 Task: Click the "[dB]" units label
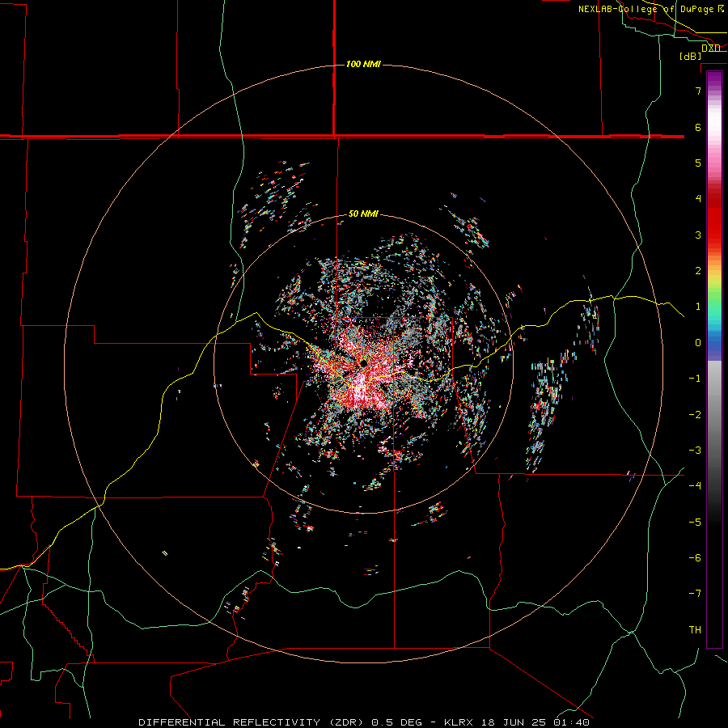tap(691, 56)
